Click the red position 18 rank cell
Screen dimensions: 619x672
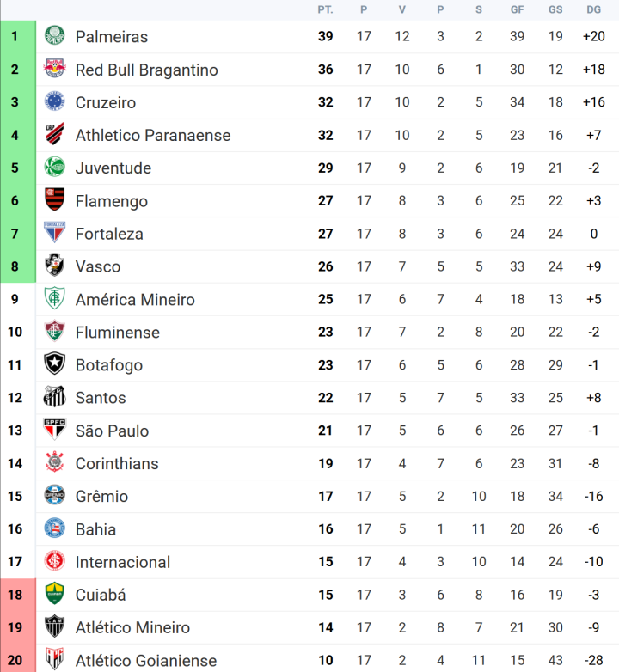click(15, 595)
